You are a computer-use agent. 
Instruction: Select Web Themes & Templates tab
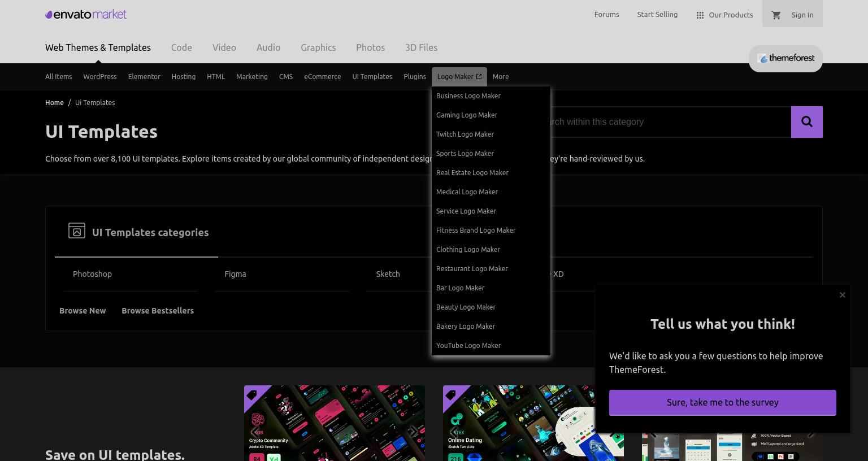[x=98, y=47]
